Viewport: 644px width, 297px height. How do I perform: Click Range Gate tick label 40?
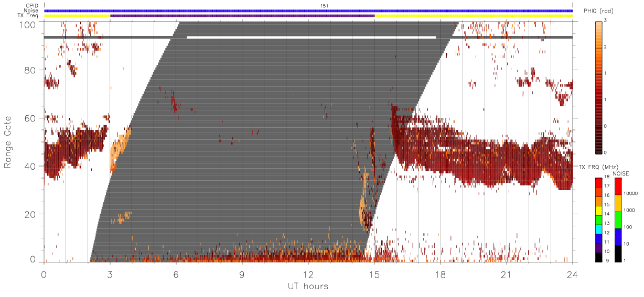coord(31,166)
